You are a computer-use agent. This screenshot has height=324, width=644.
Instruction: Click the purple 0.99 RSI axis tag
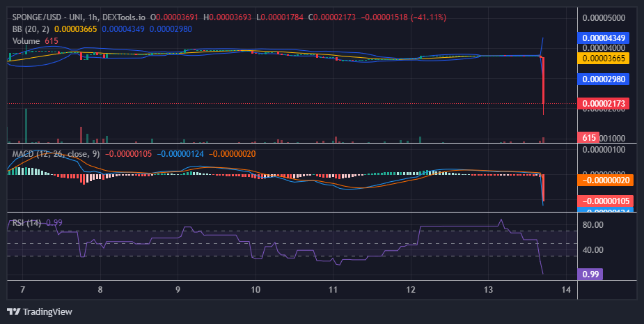click(x=590, y=275)
